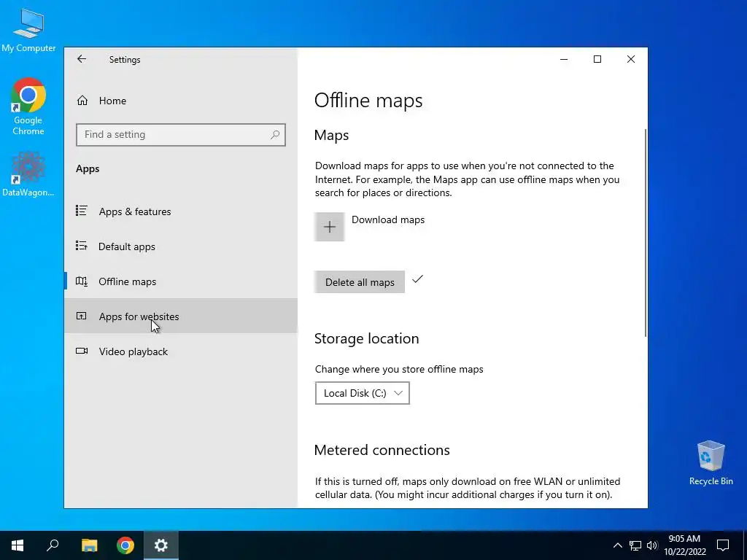This screenshot has height=560, width=747.
Task: Open network status tray icon
Action: (635, 545)
